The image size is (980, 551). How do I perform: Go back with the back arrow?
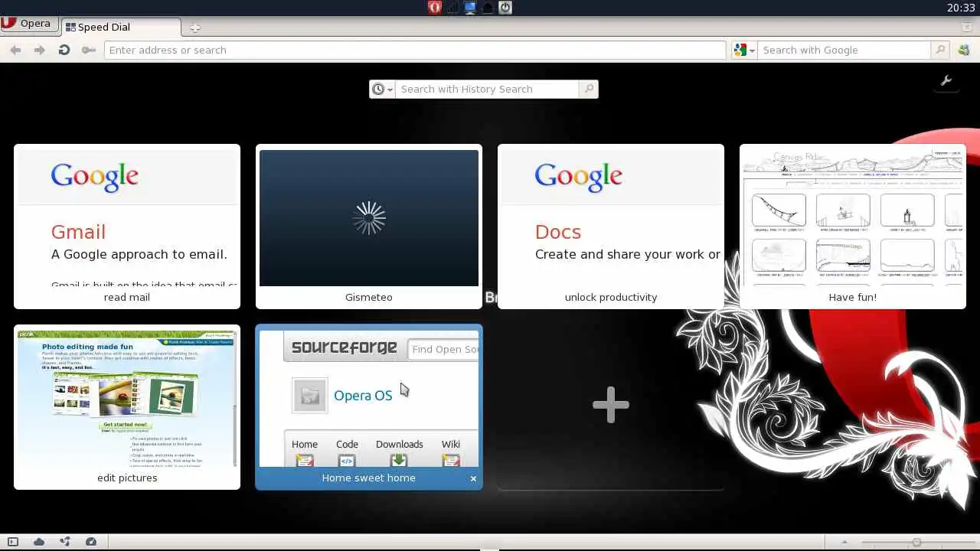point(15,50)
